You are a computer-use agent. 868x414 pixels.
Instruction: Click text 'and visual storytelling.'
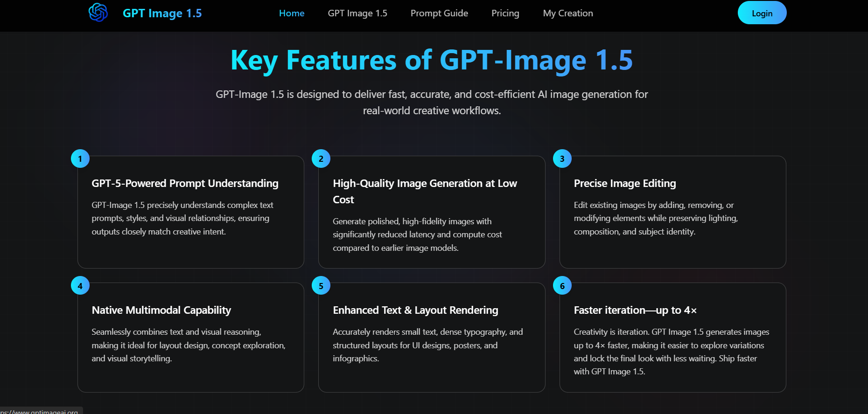coord(132,359)
